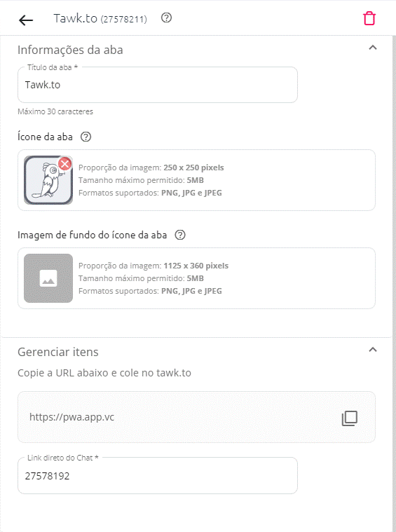Remove the parrot icon with red X
This screenshot has width=396, height=532.
(x=64, y=164)
